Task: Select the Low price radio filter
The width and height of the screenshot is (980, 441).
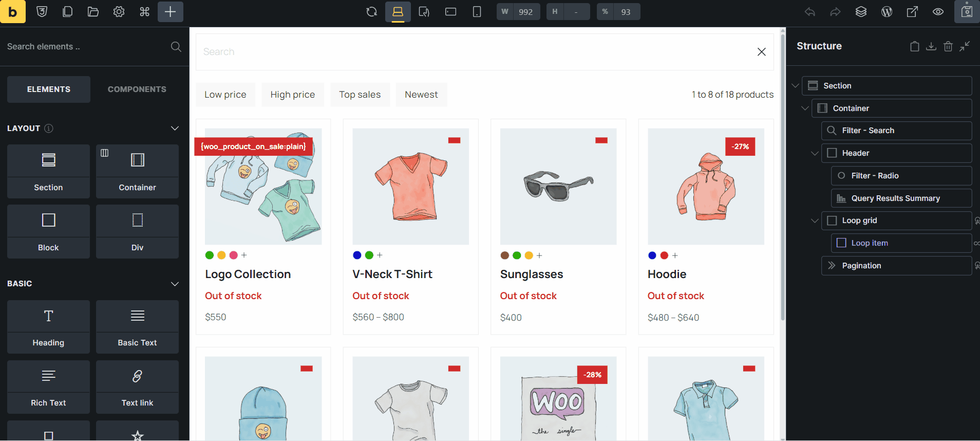Action: click(x=225, y=95)
